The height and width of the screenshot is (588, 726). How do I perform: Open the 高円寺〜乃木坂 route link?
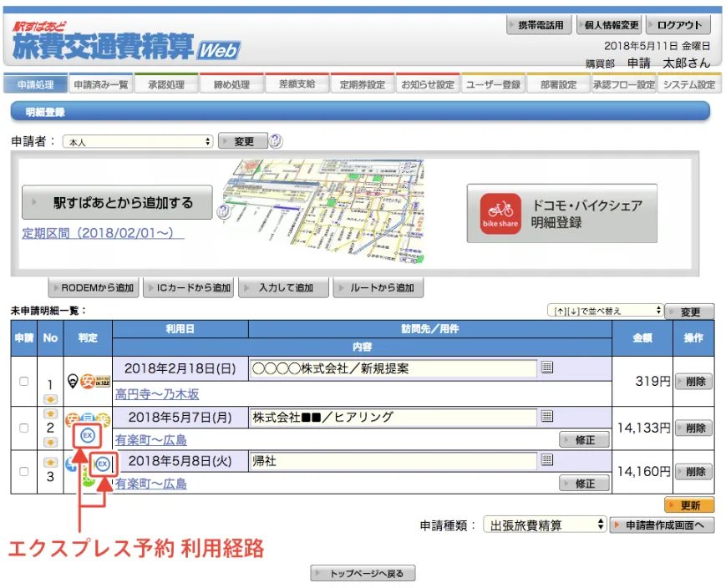click(x=157, y=394)
